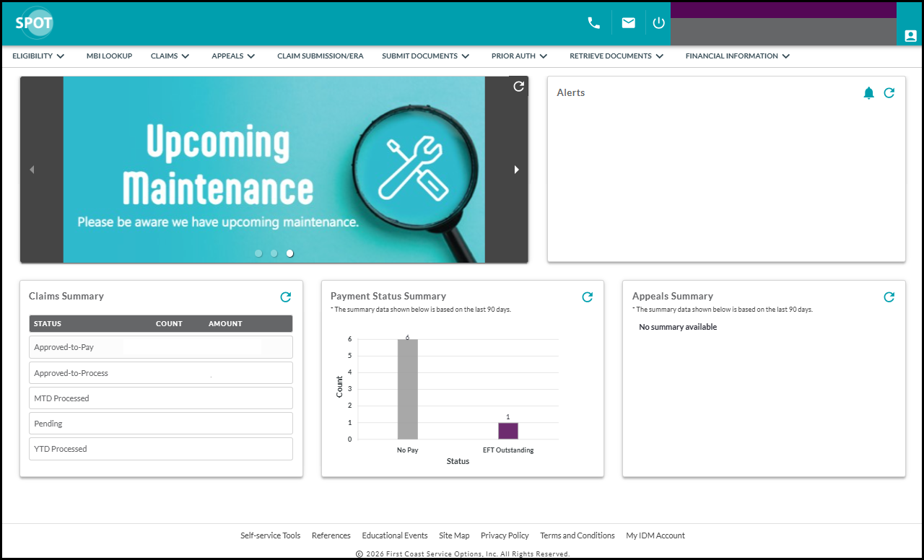Image resolution: width=924 pixels, height=560 pixels.
Task: Click the phone contact icon in header
Action: [593, 23]
